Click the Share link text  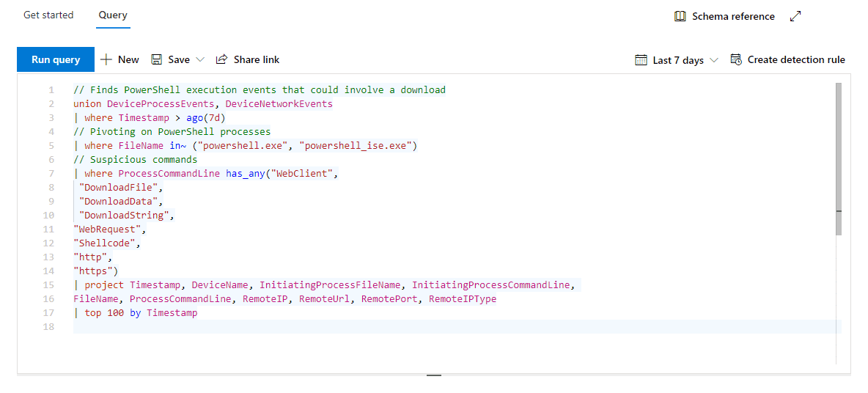point(257,59)
